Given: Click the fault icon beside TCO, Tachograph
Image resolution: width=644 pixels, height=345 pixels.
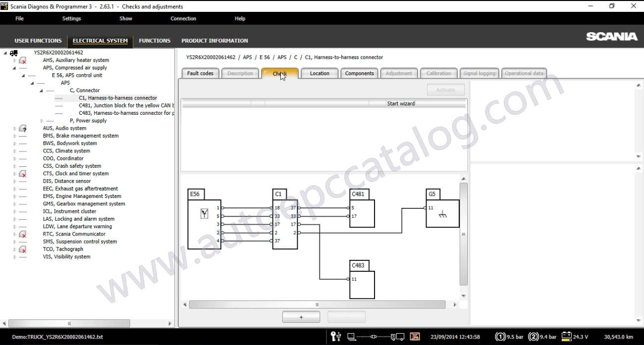Looking at the screenshot, I should [23, 249].
